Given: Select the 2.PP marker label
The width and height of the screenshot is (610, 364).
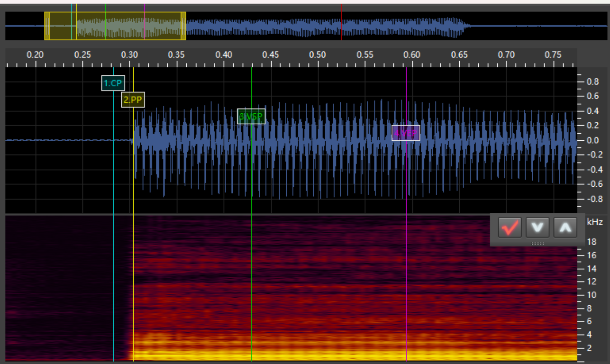Looking at the screenshot, I should point(133,100).
